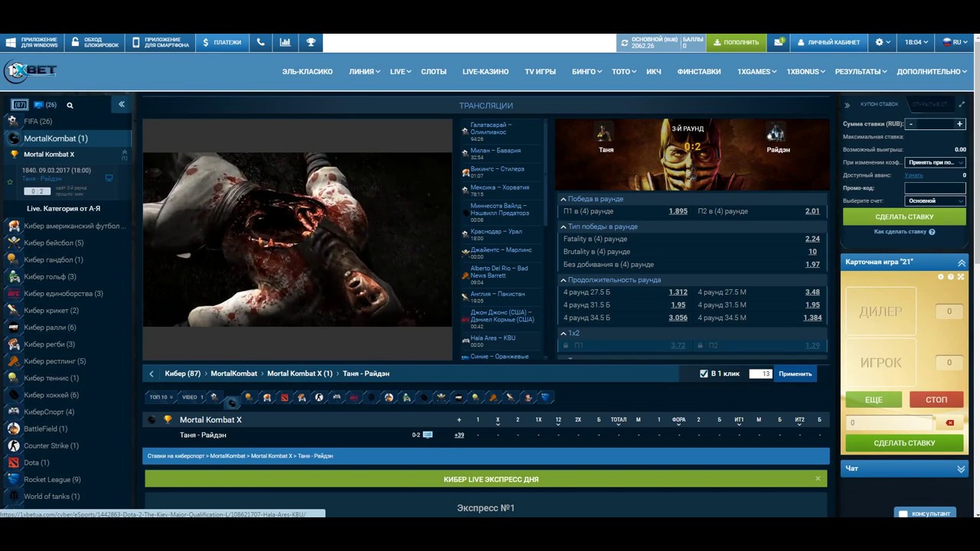Viewport: 980px width, 551px height.
Task: Toggle video streams filter (26)
Action: point(45,105)
